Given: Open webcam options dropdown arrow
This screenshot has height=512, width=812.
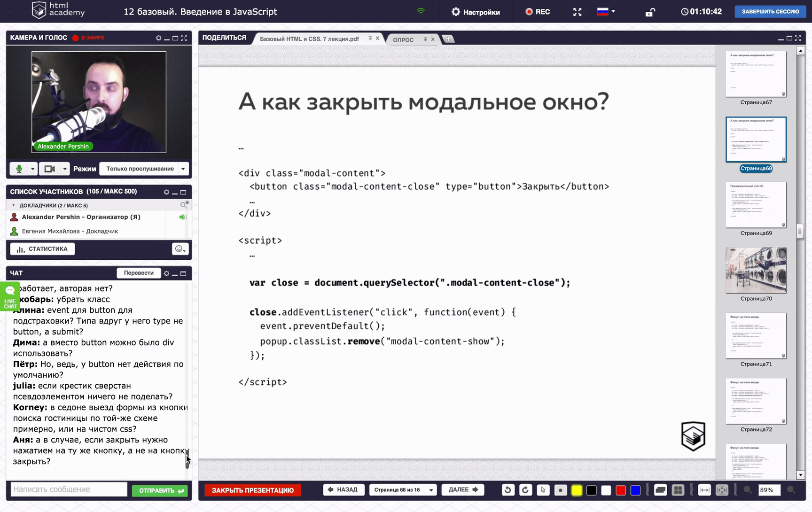Looking at the screenshot, I should click(x=65, y=169).
